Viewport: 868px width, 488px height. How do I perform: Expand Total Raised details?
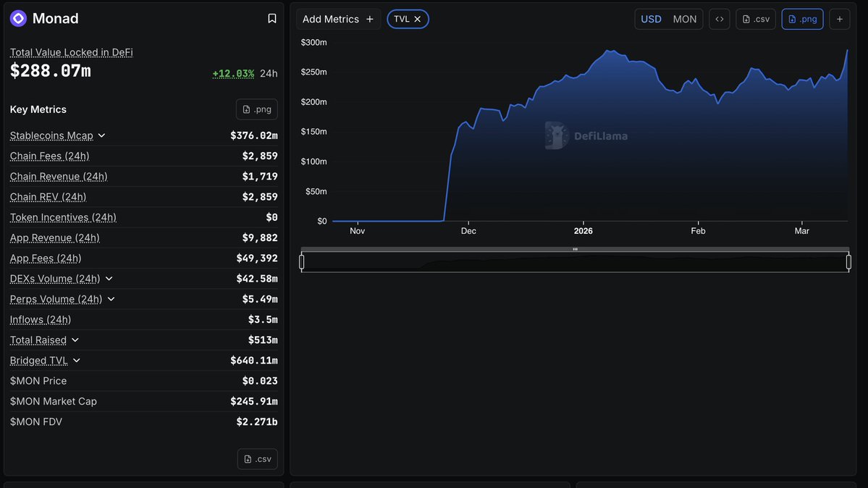[x=75, y=340]
